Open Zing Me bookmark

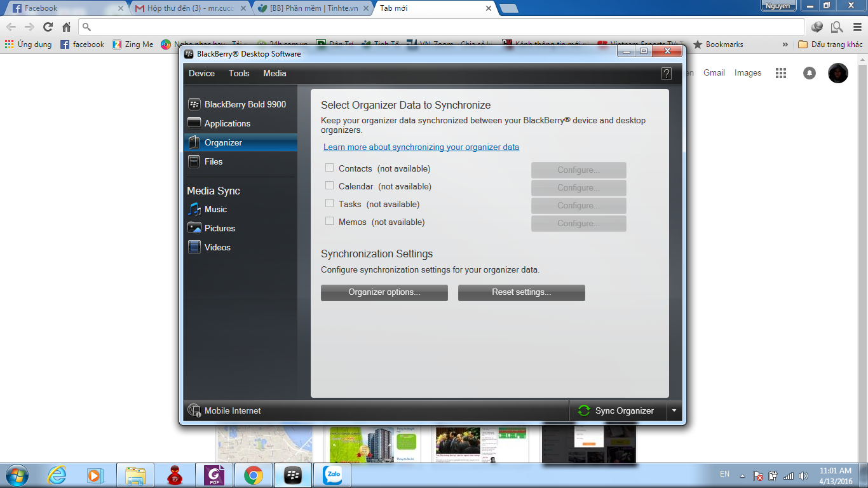pyautogui.click(x=133, y=44)
